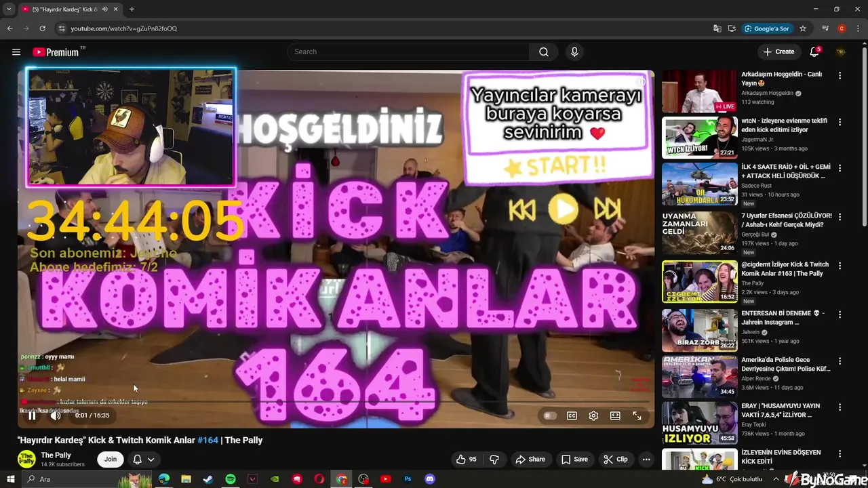Open options menu for Arkadaşım Hoşgeldin video

click(x=840, y=76)
